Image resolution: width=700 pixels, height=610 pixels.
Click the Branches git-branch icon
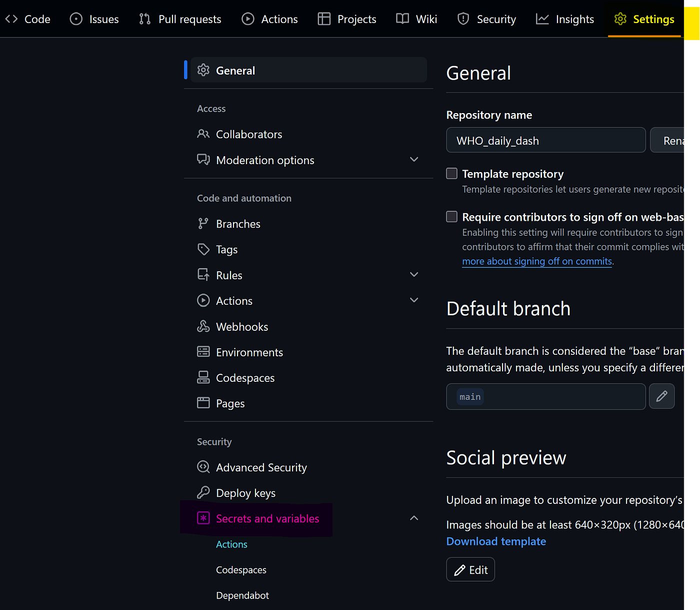click(x=203, y=224)
